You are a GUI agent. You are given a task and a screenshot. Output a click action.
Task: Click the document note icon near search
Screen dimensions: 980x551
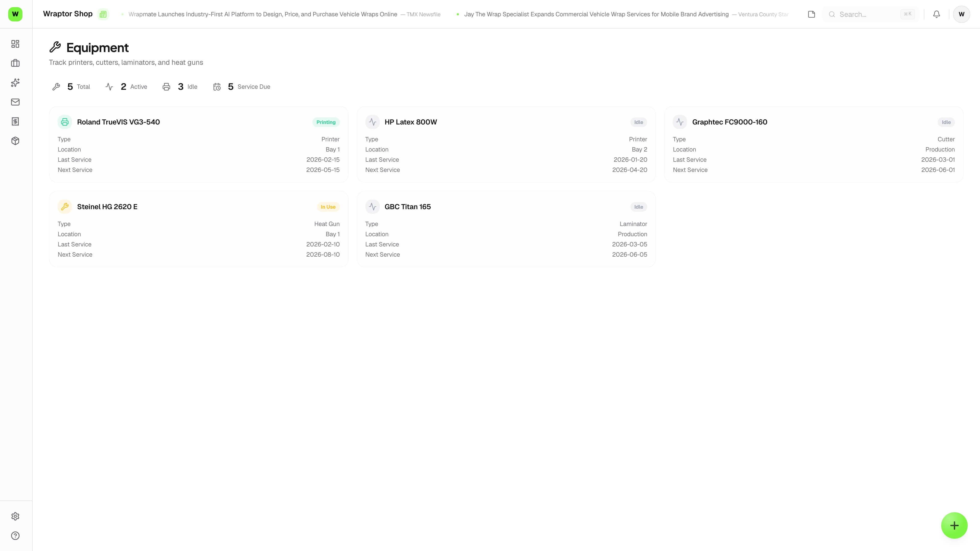pyautogui.click(x=812, y=14)
